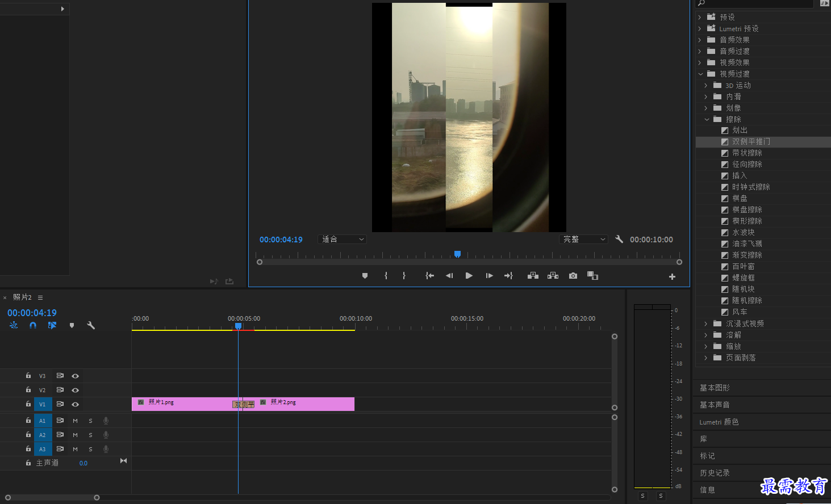This screenshot has width=831, height=504.
Task: Hide track V1 output with eye
Action: [x=75, y=404]
